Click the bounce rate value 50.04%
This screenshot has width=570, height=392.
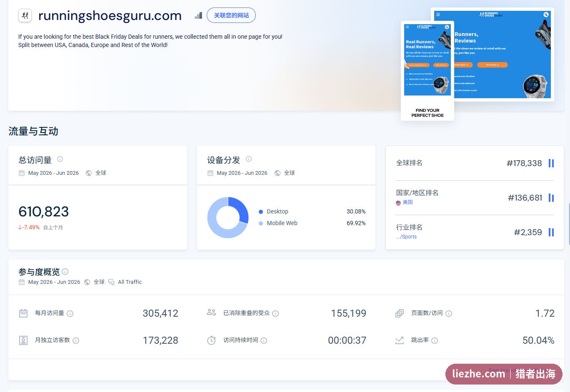538,340
